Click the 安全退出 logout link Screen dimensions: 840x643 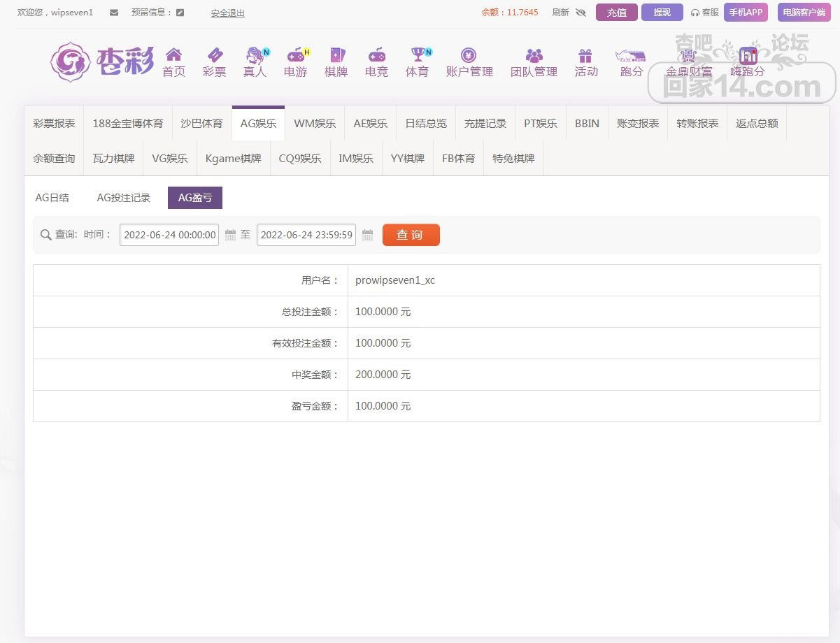[228, 13]
